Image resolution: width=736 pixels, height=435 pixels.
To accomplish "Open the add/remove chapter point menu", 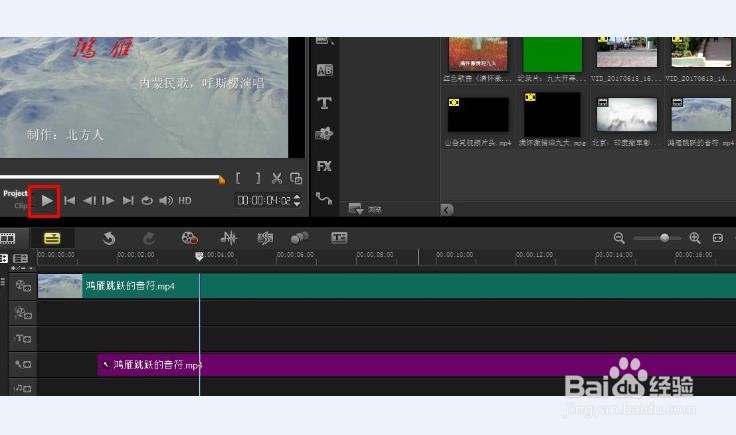I will [22, 268].
